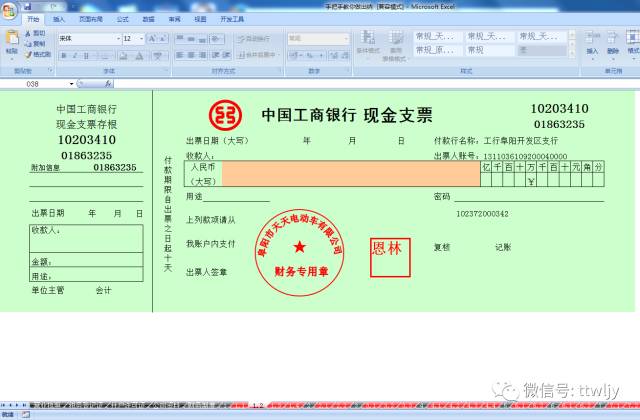This screenshot has height=420, width=640.
Task: Apply fill color with paint bucket icon
Action: [123, 56]
